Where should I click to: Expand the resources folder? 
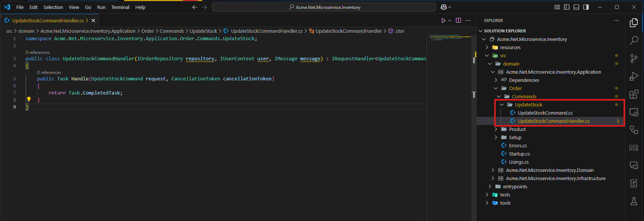click(487, 47)
